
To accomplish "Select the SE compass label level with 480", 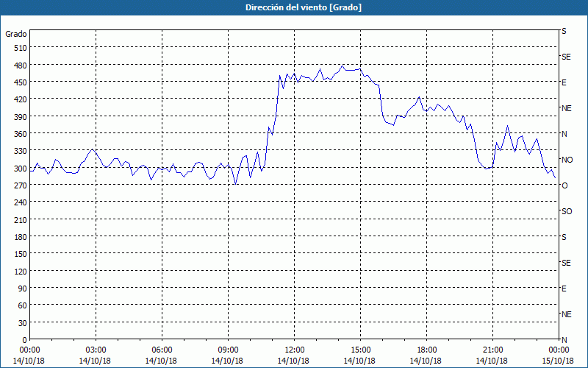I will [566, 57].
